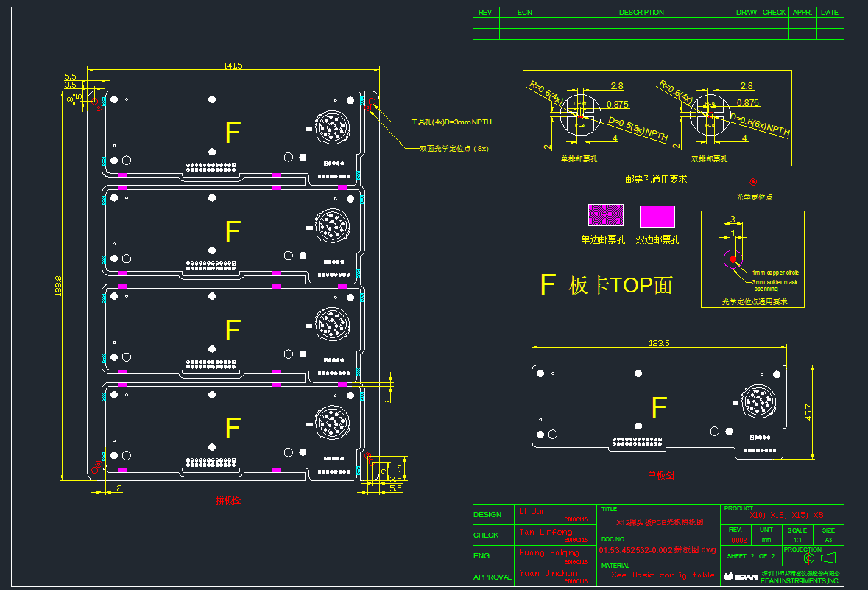Click the '工具孔(4x)D=3mmNPTH' callout text
Image resolution: width=868 pixels, height=590 pixels.
pos(451,122)
